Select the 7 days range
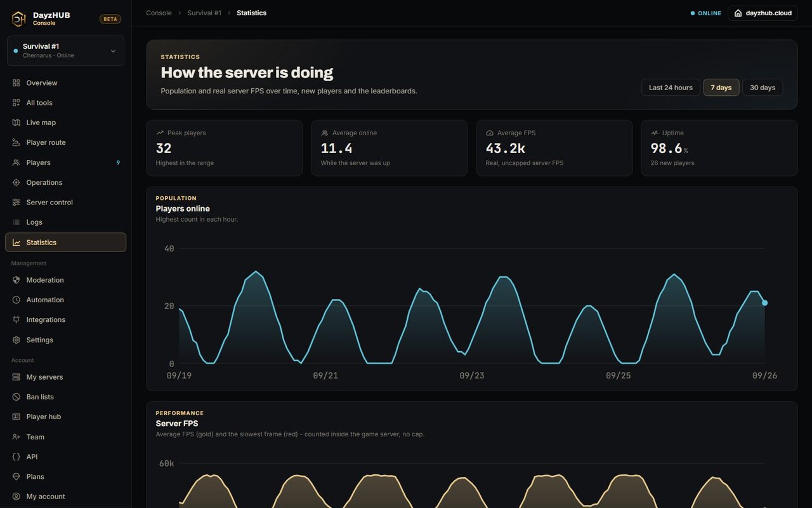 click(x=721, y=88)
